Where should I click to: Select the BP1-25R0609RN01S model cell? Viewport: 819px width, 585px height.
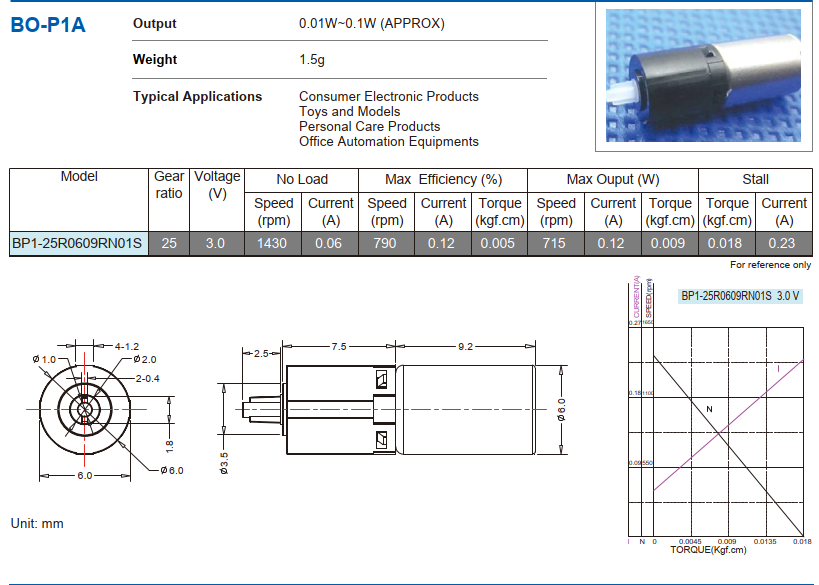pyautogui.click(x=79, y=243)
